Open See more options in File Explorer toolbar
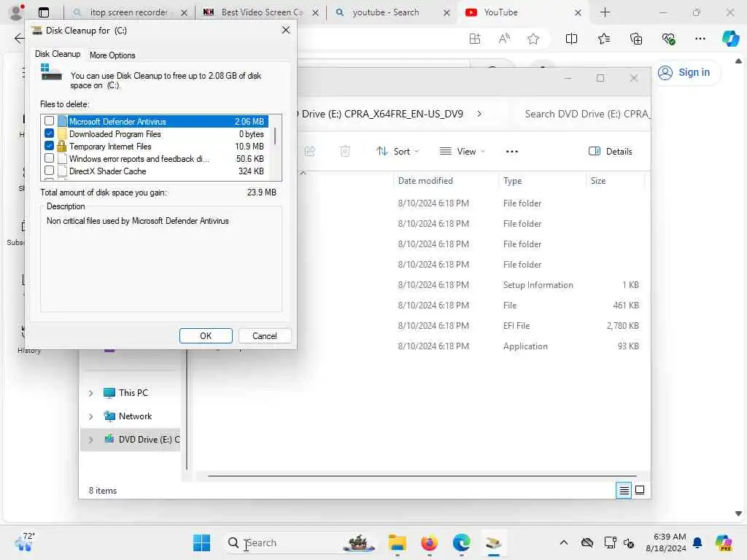Screen dimensions: 747x560 click(511, 152)
